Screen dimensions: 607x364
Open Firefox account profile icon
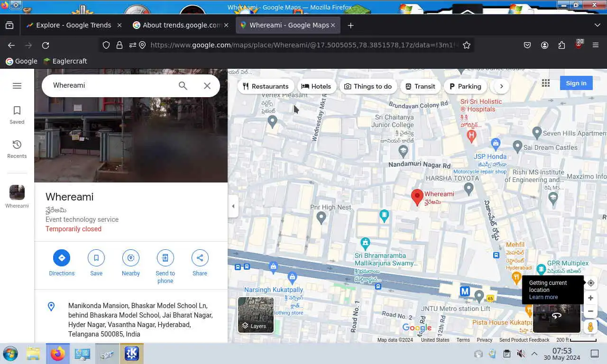point(544,45)
